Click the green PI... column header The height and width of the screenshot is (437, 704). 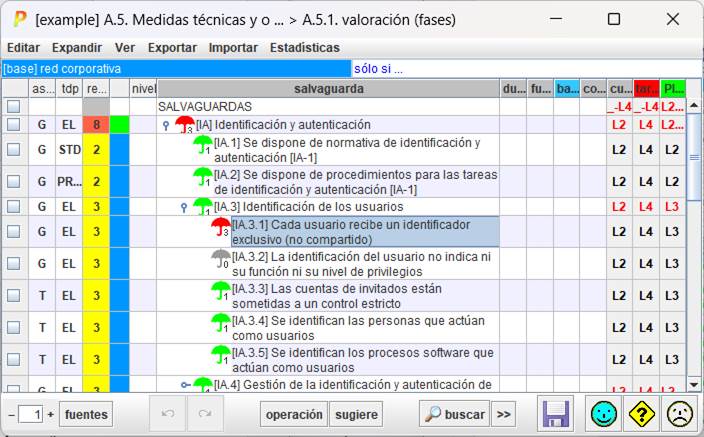673,89
